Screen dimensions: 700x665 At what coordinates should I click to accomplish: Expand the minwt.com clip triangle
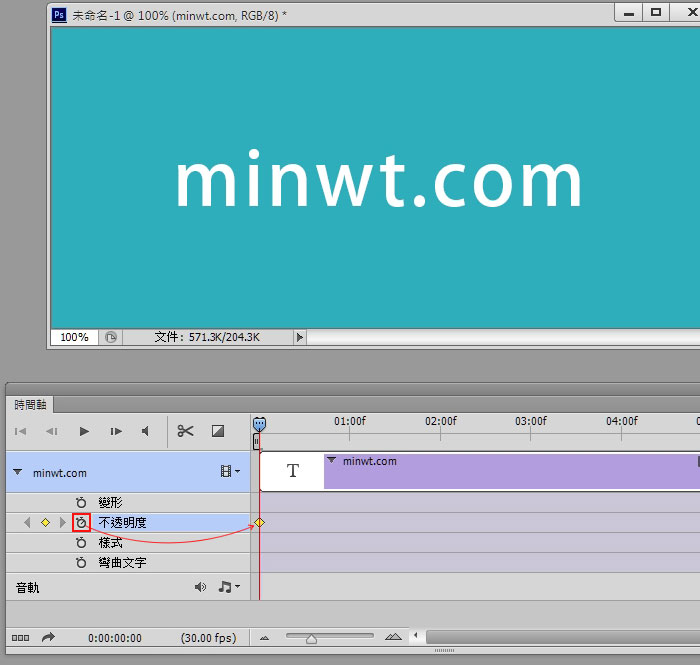(331, 460)
